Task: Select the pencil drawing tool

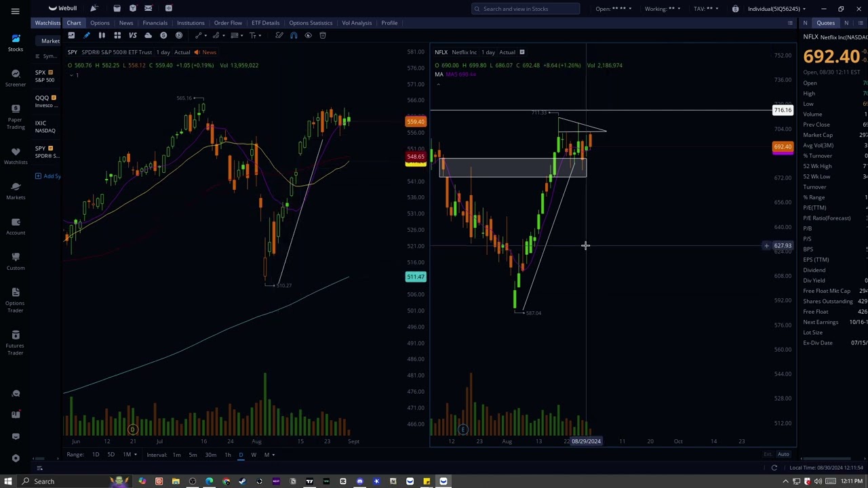Action: tap(86, 35)
